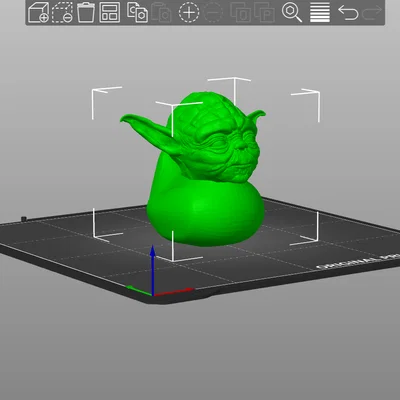Click the greyed-out Paste icon
This screenshot has height=400, width=400.
(x=161, y=12)
